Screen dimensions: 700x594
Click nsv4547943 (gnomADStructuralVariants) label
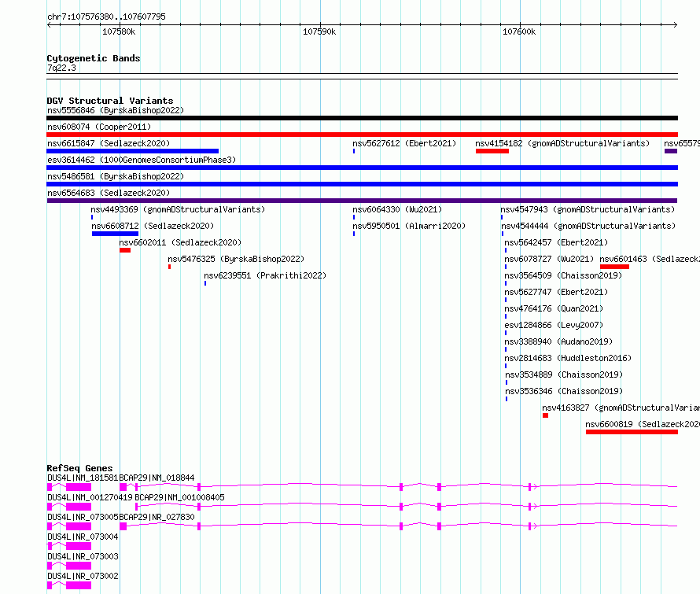pos(588,209)
